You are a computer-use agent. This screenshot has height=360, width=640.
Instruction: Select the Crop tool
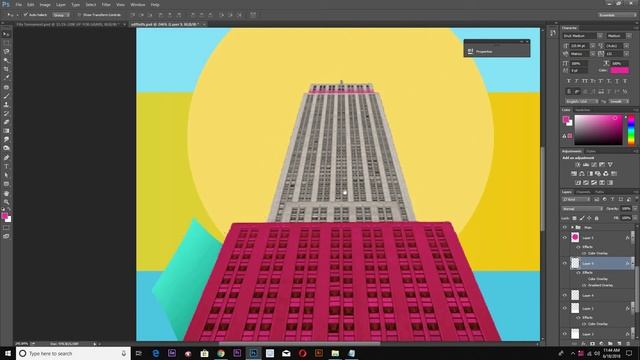click(6, 69)
